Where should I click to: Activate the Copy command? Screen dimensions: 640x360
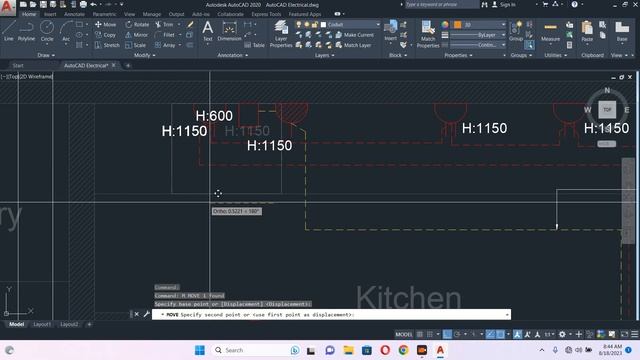coord(106,35)
